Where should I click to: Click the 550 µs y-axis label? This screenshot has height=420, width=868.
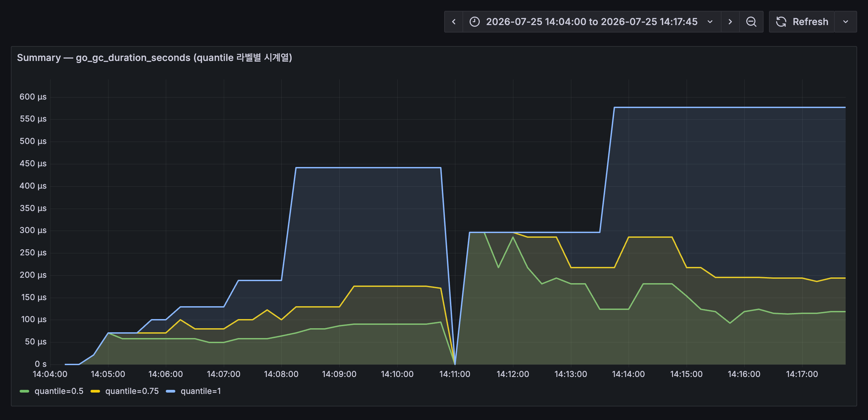point(33,119)
